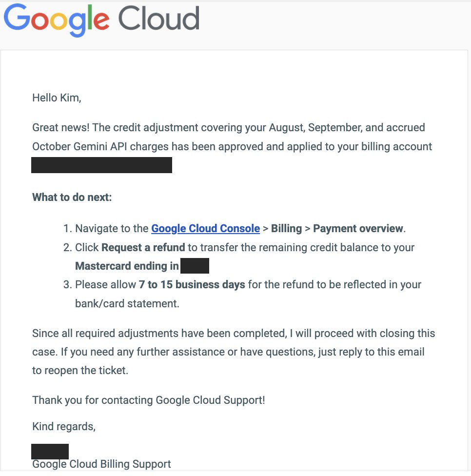471x476 pixels.
Task: Click the 'Kind regards' closing
Action: coord(64,427)
